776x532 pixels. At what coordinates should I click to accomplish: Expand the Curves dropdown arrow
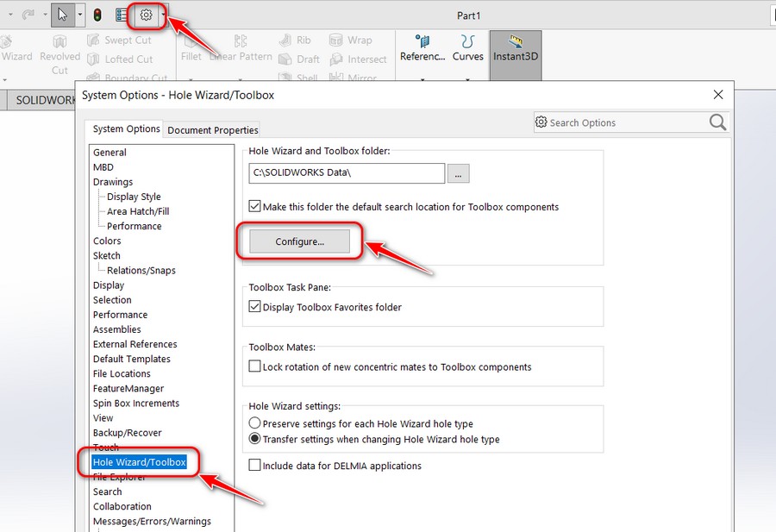[467, 79]
